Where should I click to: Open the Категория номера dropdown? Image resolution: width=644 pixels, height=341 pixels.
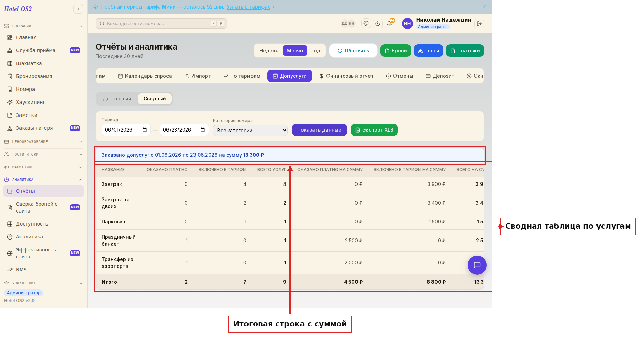[x=250, y=131]
